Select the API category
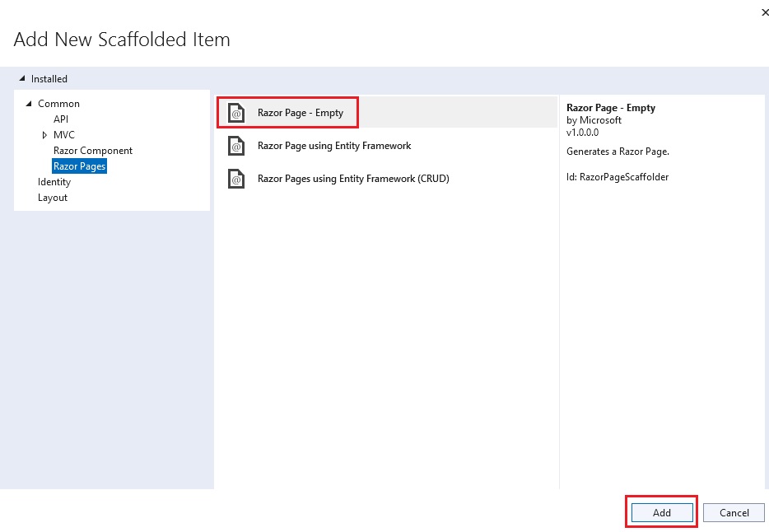The height and width of the screenshot is (532, 769). pyautogui.click(x=61, y=119)
